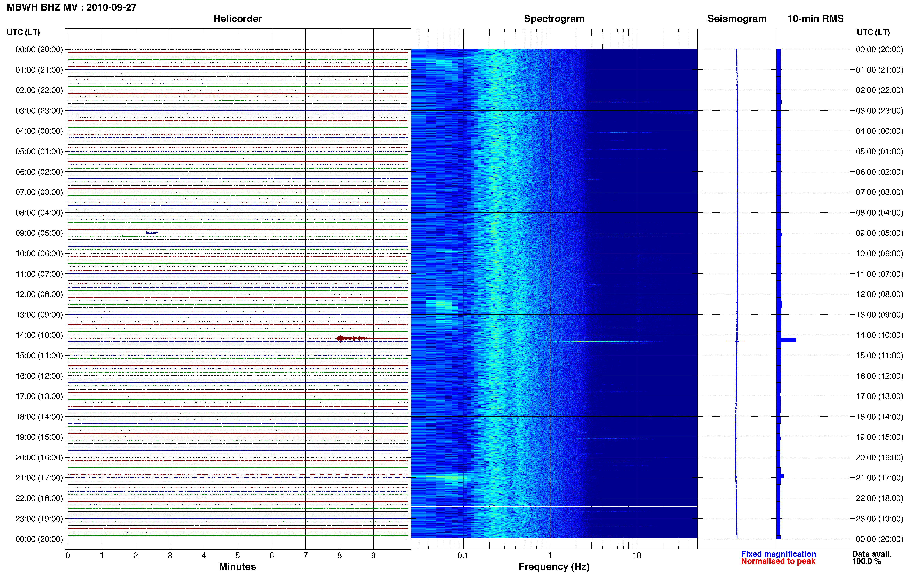Click right time label '05:00 (01:00)'
The image size is (924, 578).
point(879,151)
